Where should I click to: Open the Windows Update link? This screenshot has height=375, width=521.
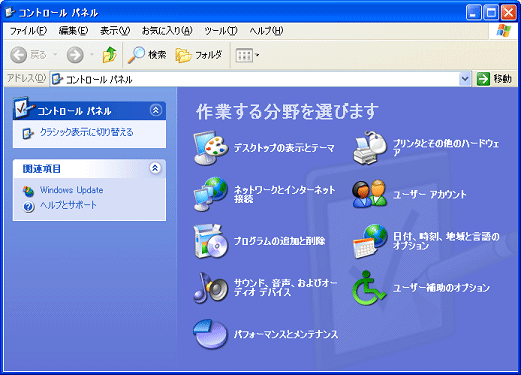pos(71,190)
